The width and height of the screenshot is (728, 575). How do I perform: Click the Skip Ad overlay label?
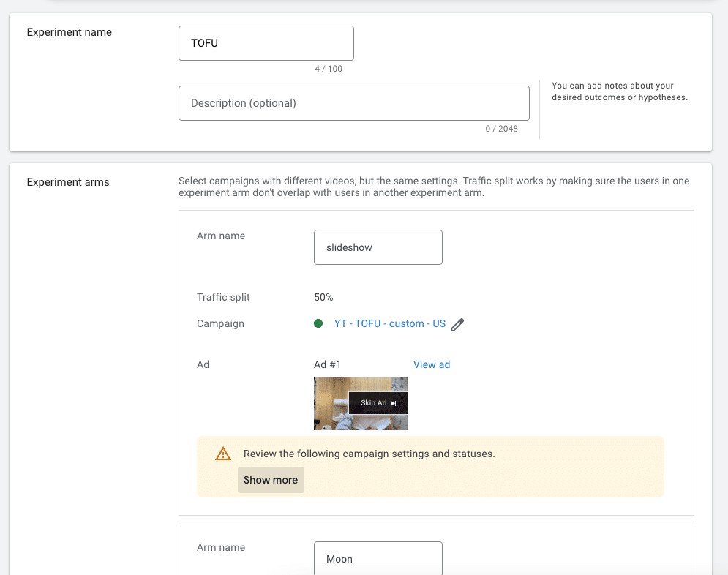pos(374,403)
